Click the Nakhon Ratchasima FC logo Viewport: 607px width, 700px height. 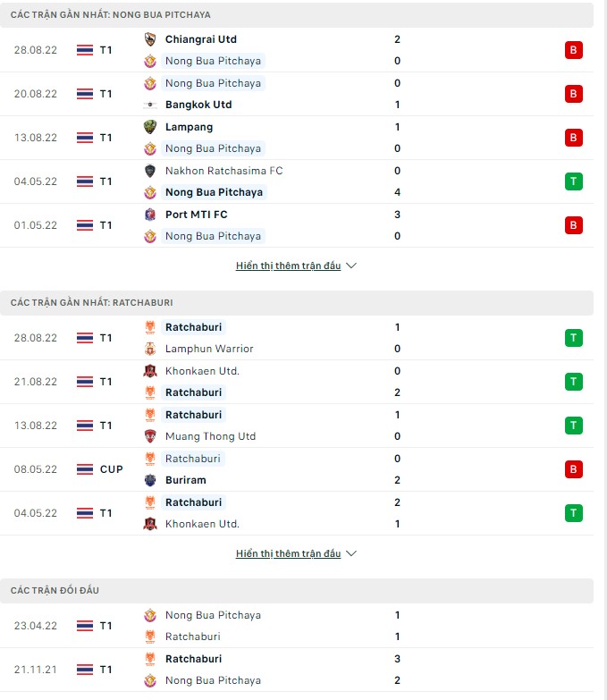point(150,171)
